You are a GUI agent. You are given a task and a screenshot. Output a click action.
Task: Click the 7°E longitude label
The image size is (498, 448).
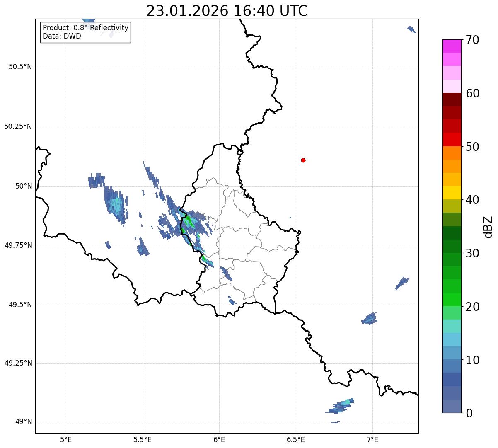pyautogui.click(x=372, y=439)
